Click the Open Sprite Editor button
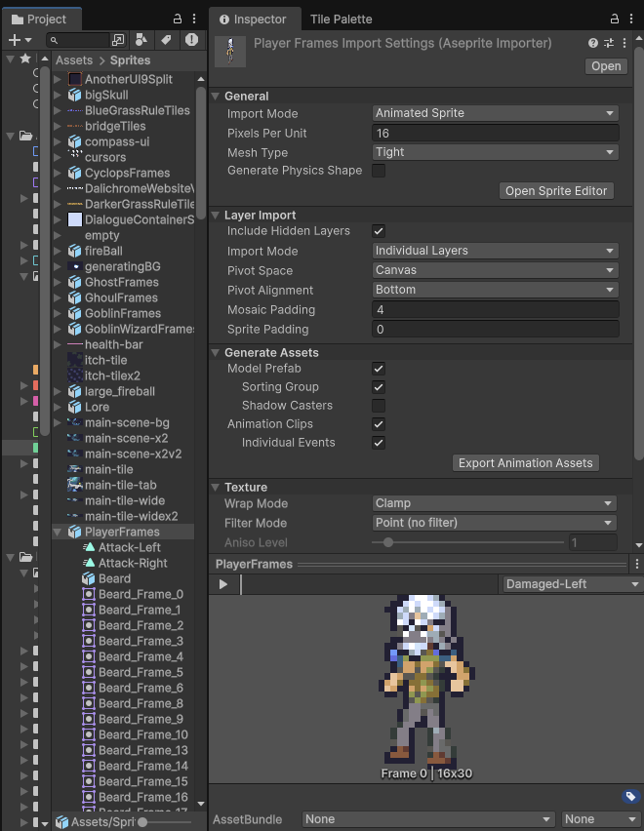Screen dimensions: 644x831 tap(556, 191)
